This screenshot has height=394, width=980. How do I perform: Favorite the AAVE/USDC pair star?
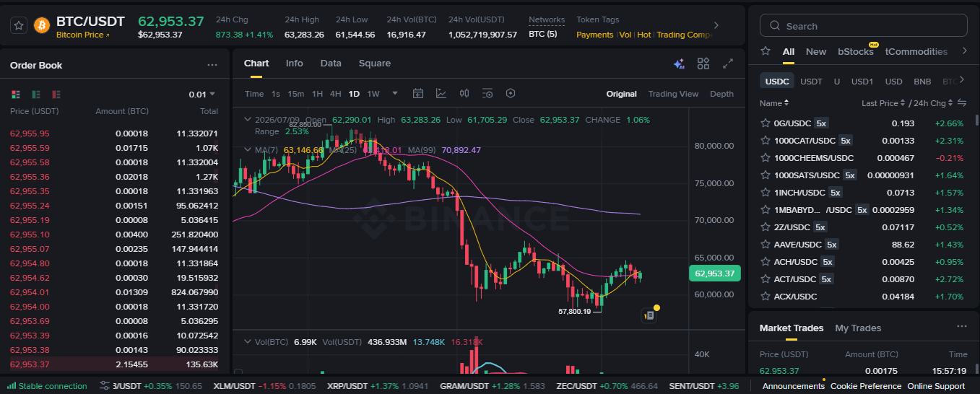[766, 245]
